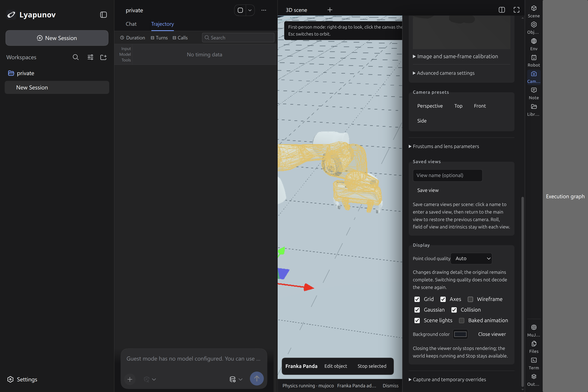Select the Trajectory tab
The height and width of the screenshot is (392, 588).
point(163,24)
